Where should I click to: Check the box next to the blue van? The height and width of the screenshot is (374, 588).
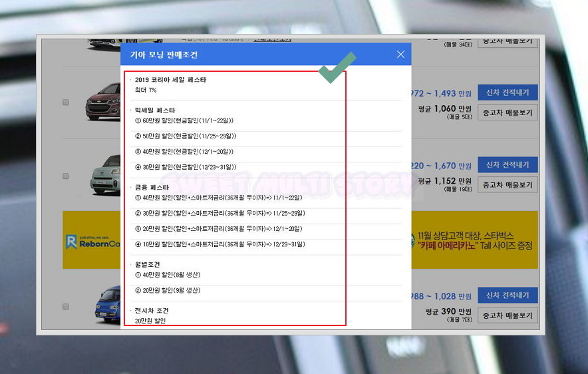pos(66,307)
